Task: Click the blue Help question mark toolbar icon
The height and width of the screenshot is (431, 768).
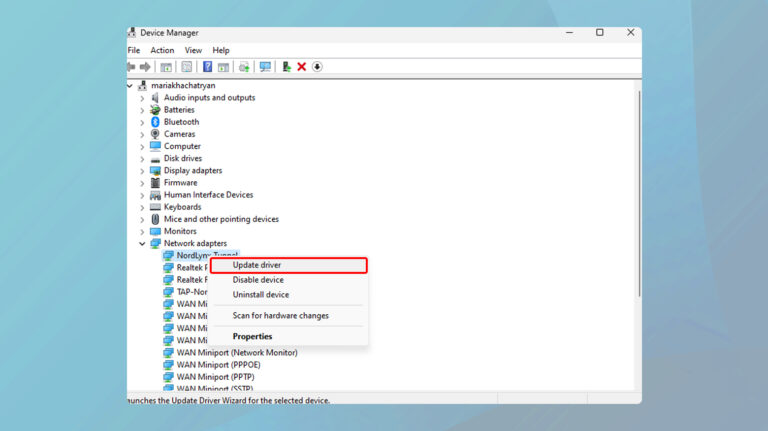Action: point(207,67)
